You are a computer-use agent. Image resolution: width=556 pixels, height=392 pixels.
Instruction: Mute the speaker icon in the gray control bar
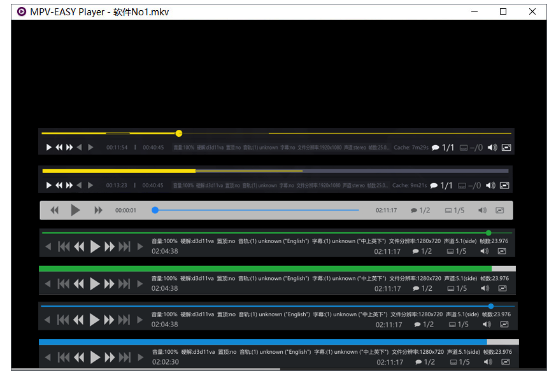482,211
